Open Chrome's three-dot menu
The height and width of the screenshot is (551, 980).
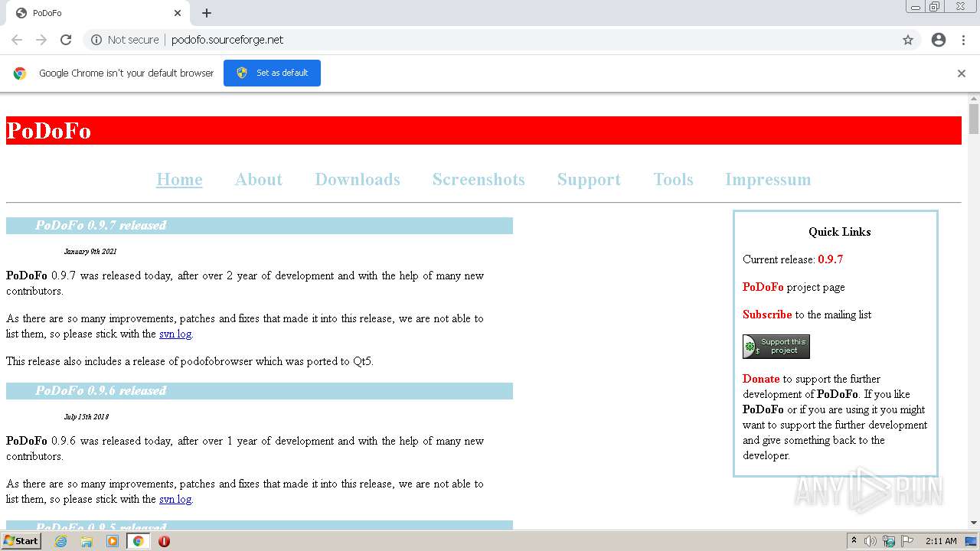tap(963, 40)
